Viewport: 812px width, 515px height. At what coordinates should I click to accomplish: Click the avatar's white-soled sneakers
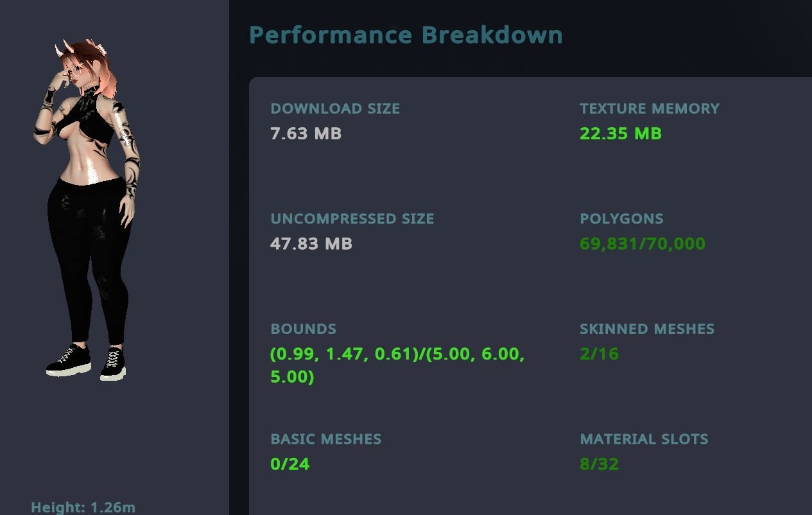click(86, 363)
